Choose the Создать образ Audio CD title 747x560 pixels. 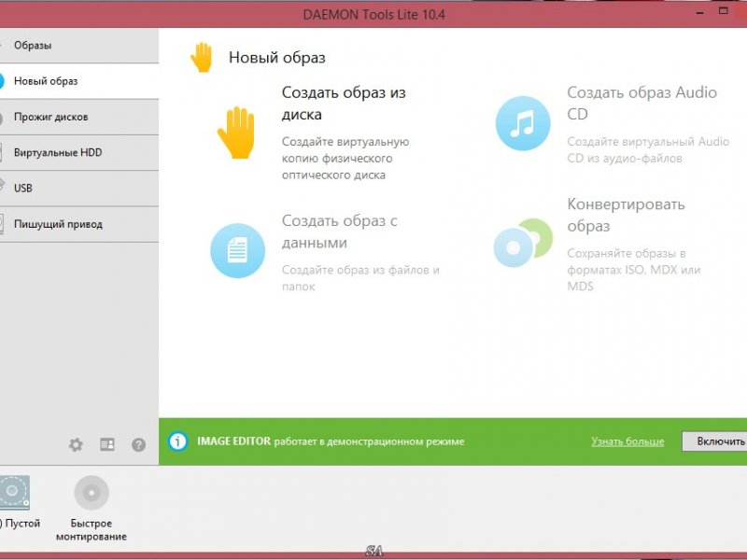[x=641, y=103]
